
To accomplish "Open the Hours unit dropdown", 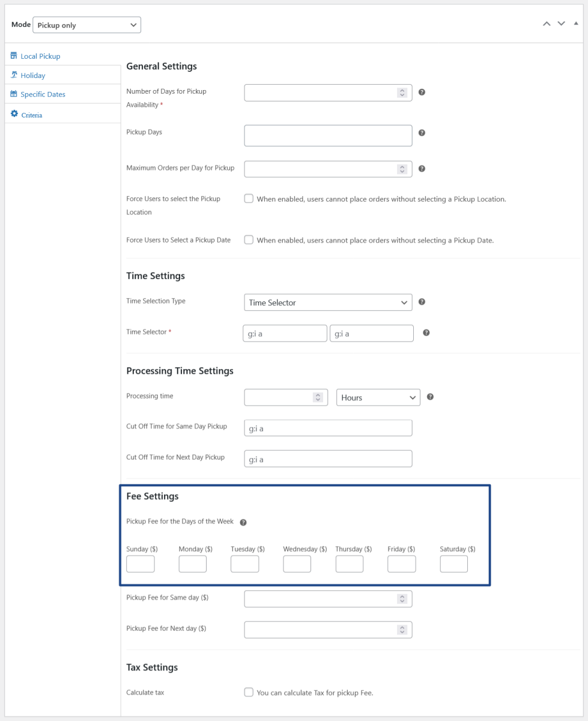I will click(x=378, y=397).
